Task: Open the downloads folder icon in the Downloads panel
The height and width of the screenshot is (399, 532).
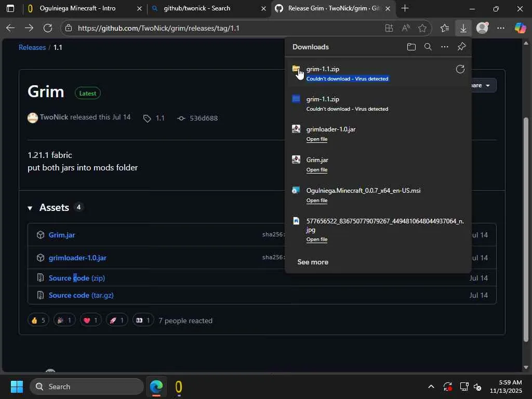Action: click(411, 47)
